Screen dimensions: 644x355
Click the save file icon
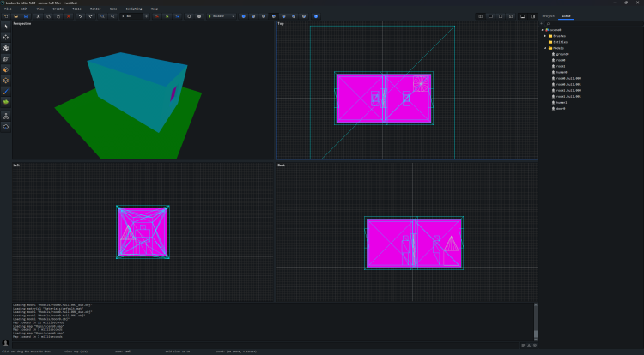[26, 16]
